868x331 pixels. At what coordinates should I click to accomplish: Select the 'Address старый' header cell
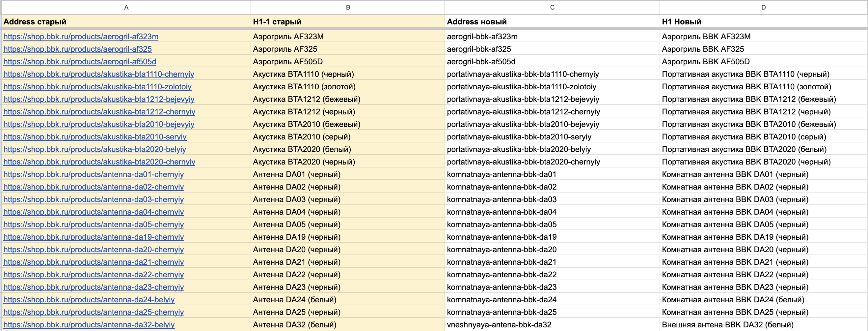(x=126, y=22)
